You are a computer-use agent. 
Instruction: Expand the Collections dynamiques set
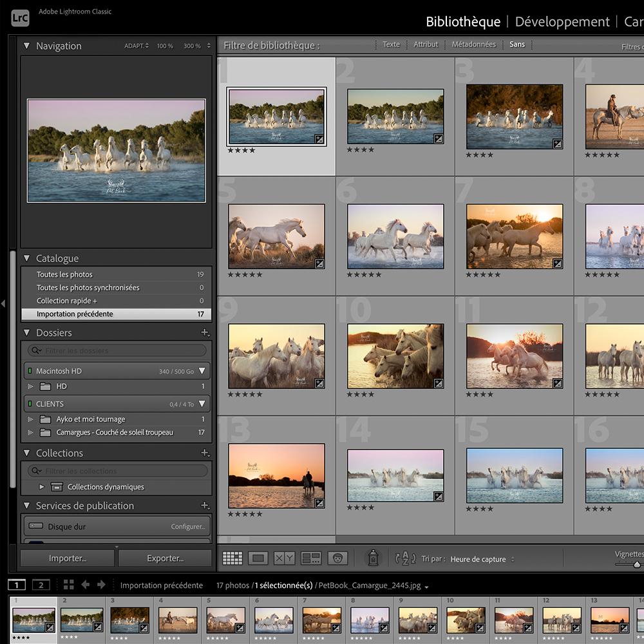tap(42, 487)
